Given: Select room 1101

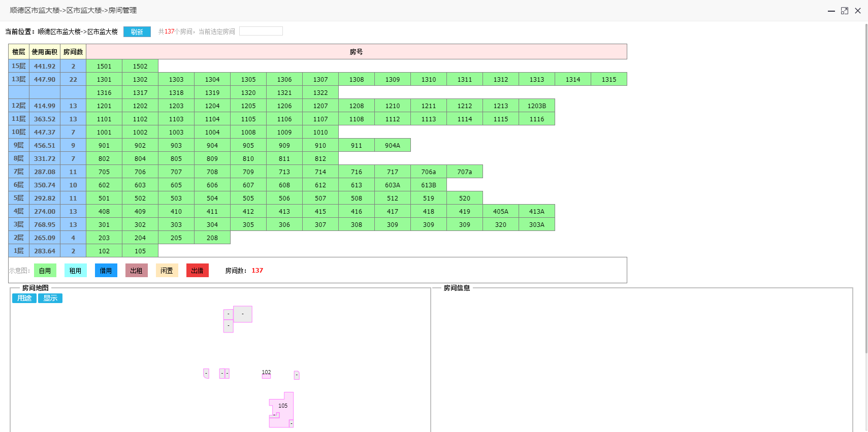Looking at the screenshot, I should [104, 119].
